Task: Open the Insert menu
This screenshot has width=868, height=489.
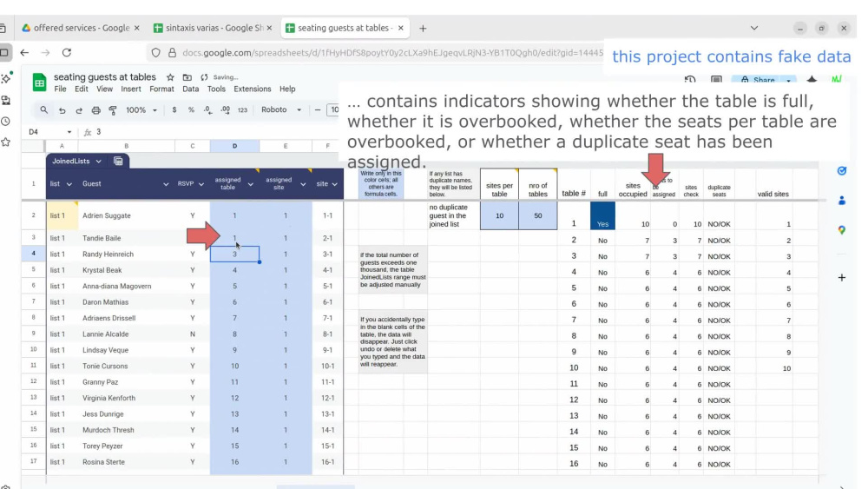Action: tap(131, 89)
